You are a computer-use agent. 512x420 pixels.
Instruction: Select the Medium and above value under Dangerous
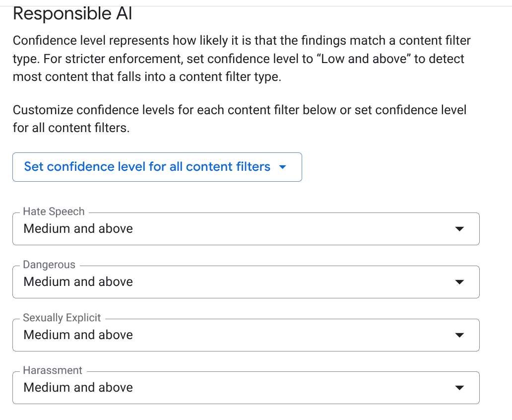[78, 282]
